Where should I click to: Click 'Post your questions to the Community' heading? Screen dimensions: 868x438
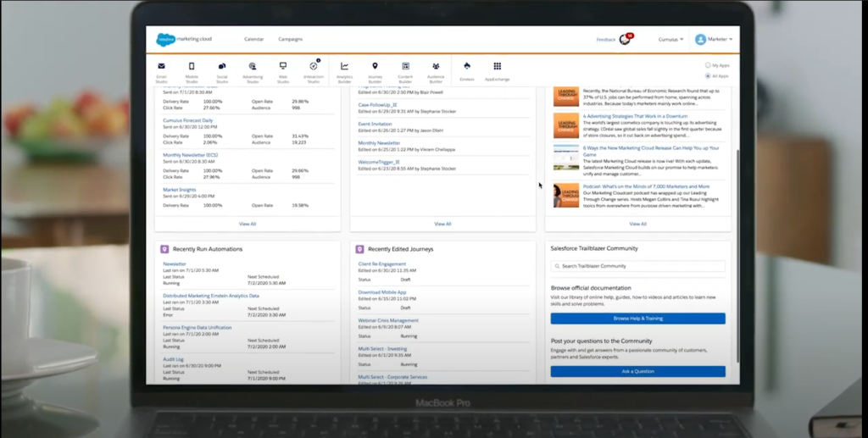coord(601,341)
